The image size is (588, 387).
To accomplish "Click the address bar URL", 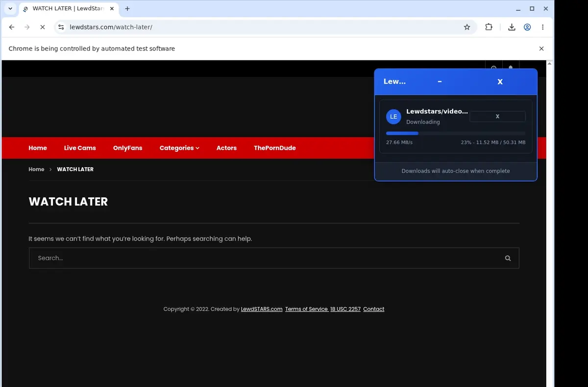I will [x=111, y=27].
